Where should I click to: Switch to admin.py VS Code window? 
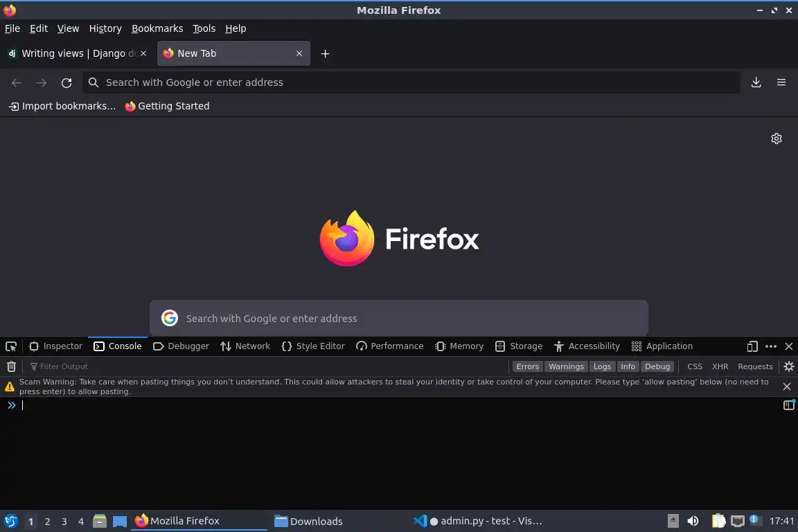pos(477,522)
